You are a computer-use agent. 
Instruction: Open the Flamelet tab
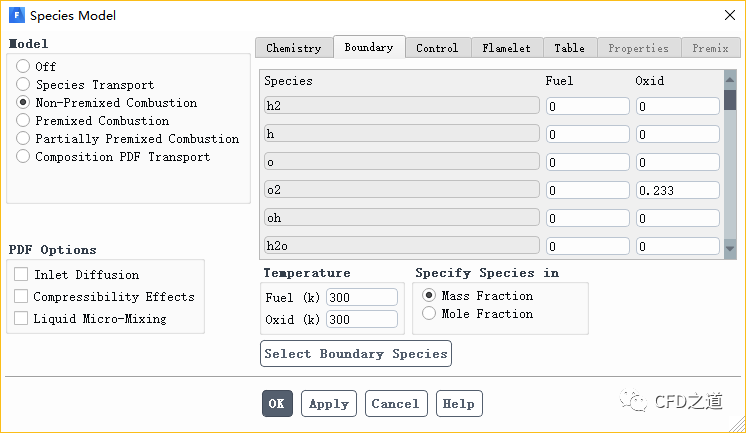click(507, 48)
